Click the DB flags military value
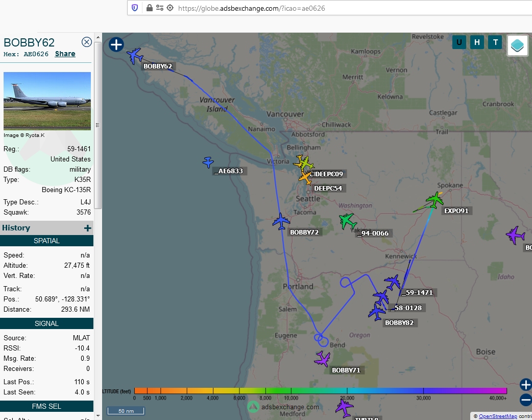Screen dimensions: 532x420 tap(80, 170)
